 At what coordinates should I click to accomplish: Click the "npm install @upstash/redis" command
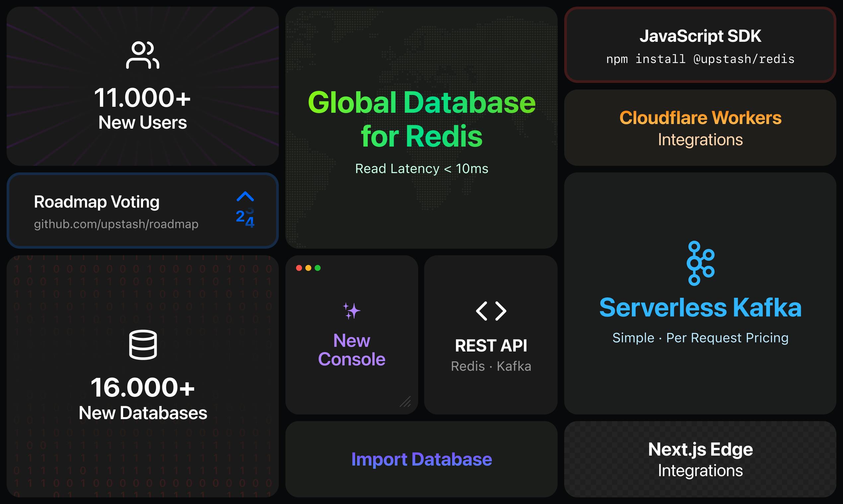[x=700, y=59]
